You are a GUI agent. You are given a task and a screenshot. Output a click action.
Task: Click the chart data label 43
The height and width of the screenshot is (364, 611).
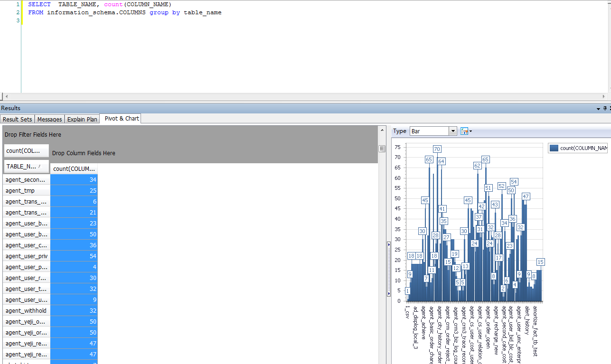pyautogui.click(x=495, y=205)
